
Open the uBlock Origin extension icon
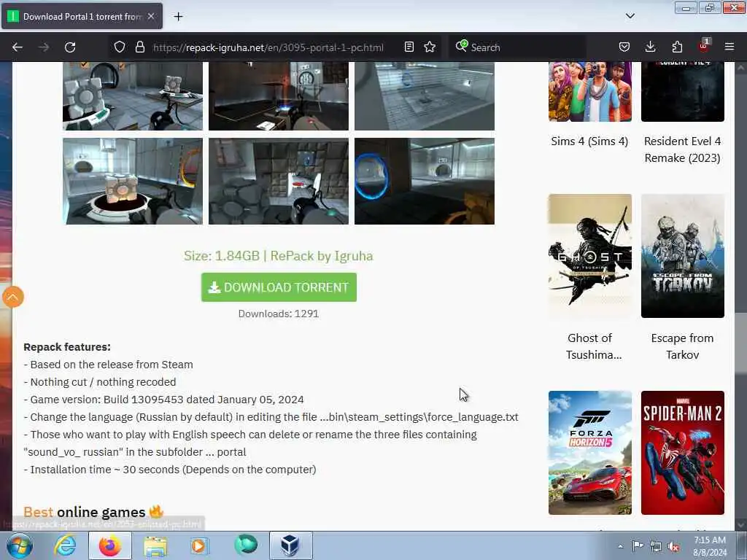(x=704, y=46)
